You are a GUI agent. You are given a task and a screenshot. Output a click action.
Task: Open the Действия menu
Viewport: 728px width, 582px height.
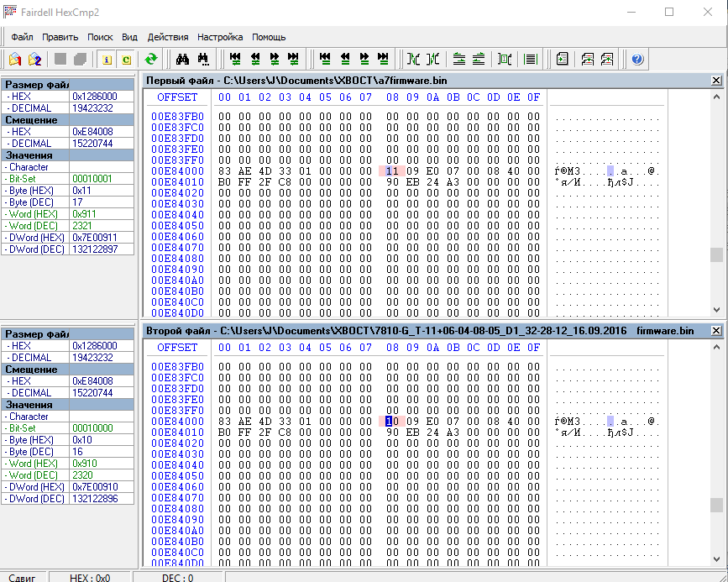point(168,37)
